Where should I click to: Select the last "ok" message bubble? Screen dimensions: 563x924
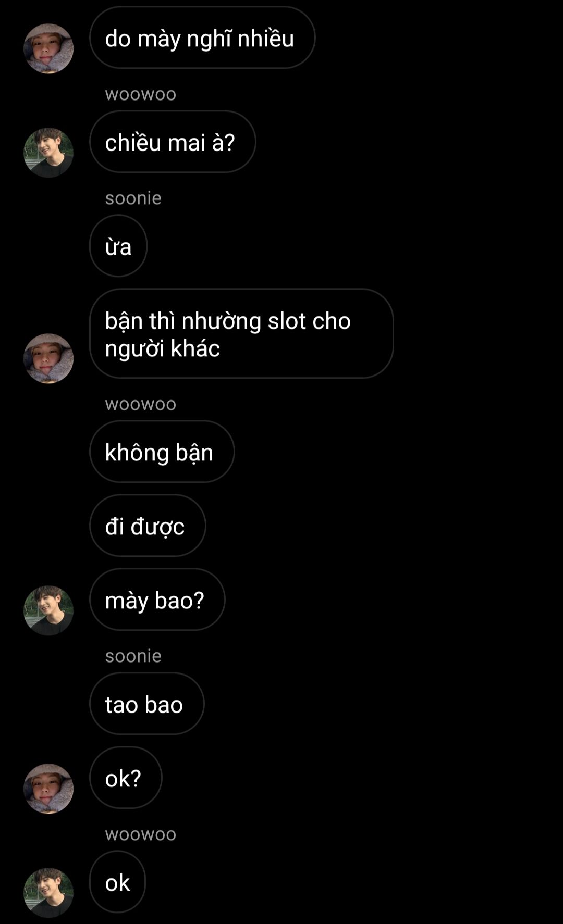coord(117,882)
